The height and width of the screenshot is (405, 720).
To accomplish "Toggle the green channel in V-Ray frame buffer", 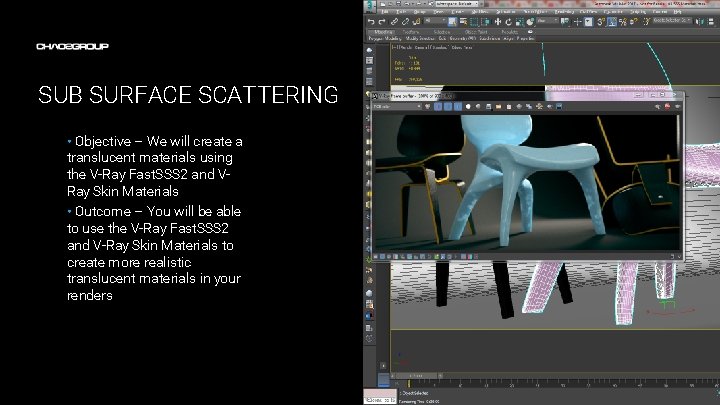I will [x=448, y=107].
